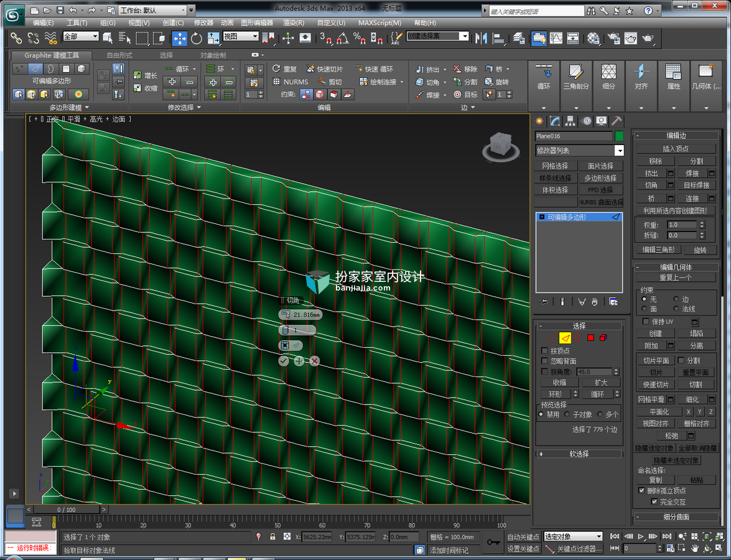Click the Select Object arrow tool
Image resolution: width=731 pixels, height=560 pixels.
click(108, 38)
